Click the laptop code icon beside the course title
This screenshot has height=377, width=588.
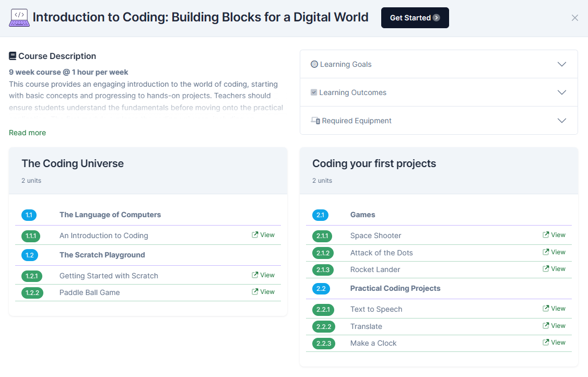click(x=19, y=17)
